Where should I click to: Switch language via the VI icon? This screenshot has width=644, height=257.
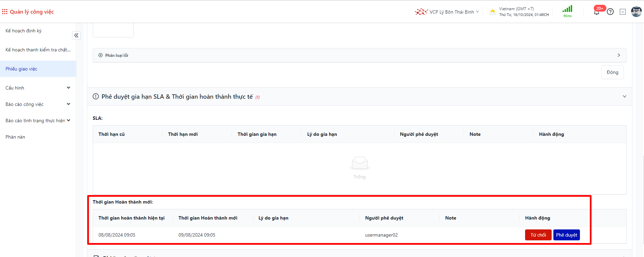point(623,12)
